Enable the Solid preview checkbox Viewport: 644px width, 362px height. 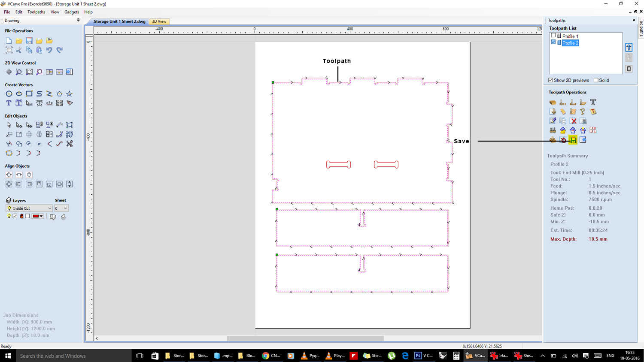(596, 80)
